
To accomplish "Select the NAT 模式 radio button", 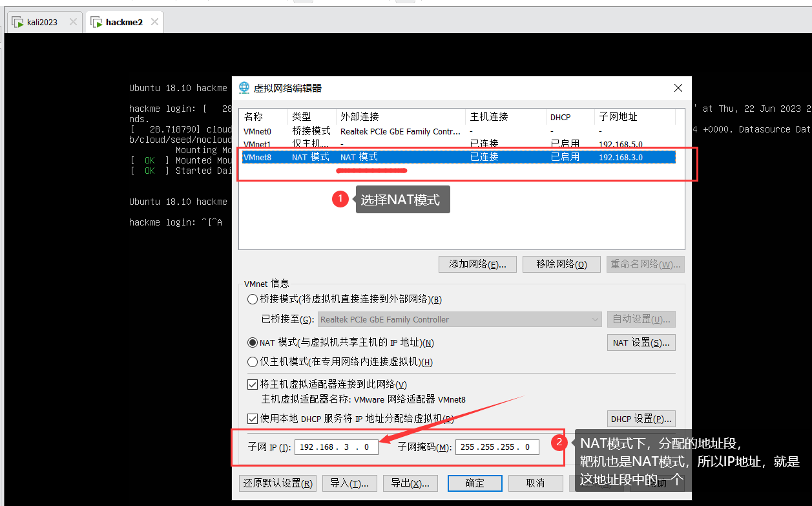I will click(x=253, y=343).
